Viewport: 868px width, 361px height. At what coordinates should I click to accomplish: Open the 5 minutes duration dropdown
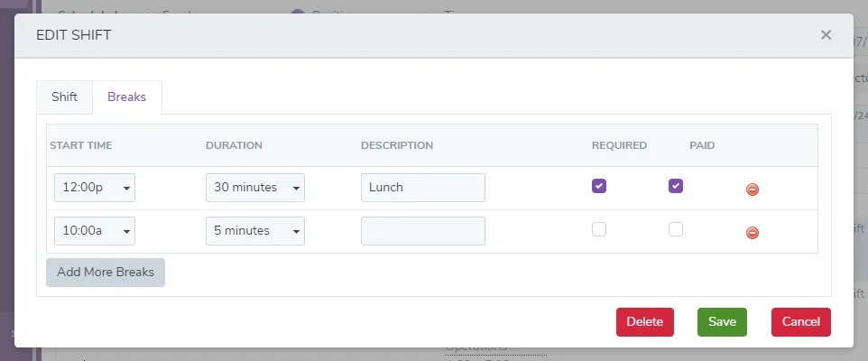tap(255, 231)
